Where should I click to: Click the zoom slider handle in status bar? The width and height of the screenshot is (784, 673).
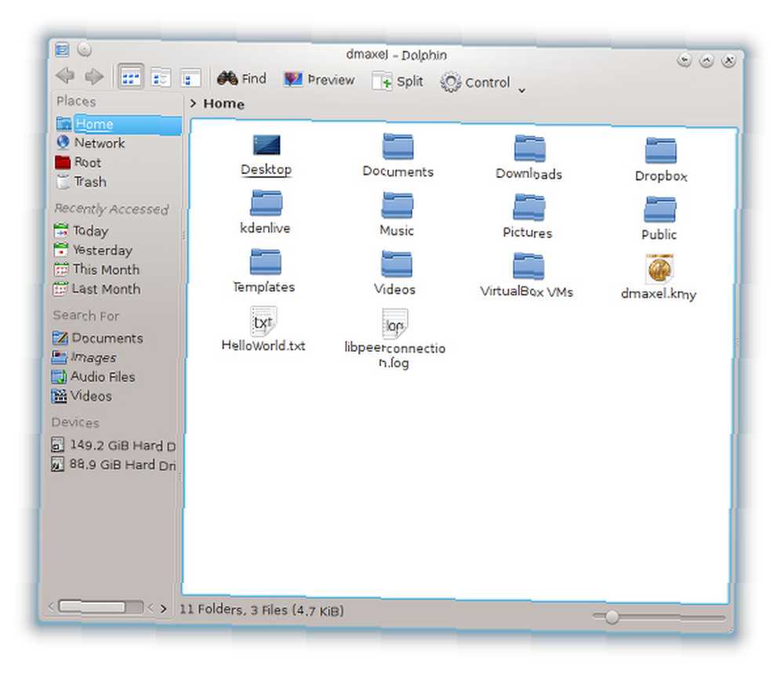point(611,617)
